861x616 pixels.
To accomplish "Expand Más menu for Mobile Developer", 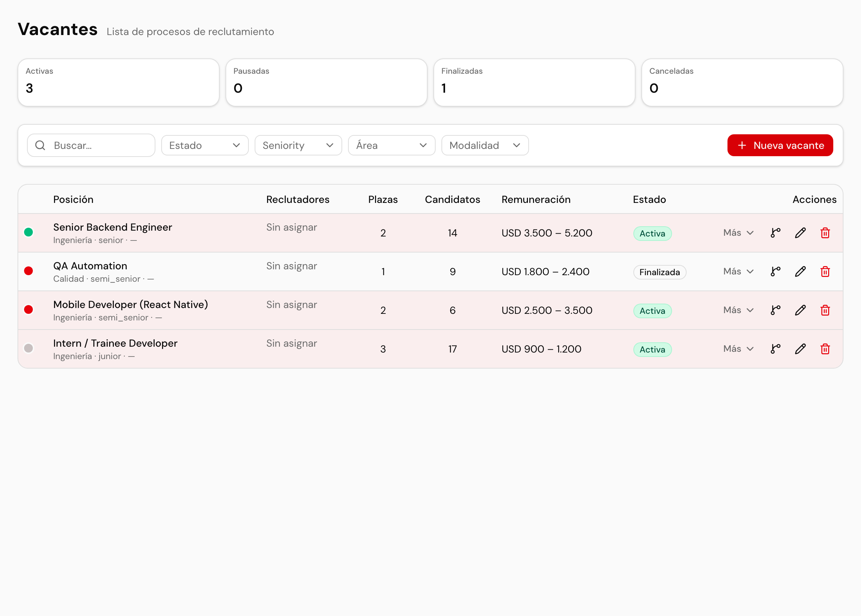I will 738,310.
